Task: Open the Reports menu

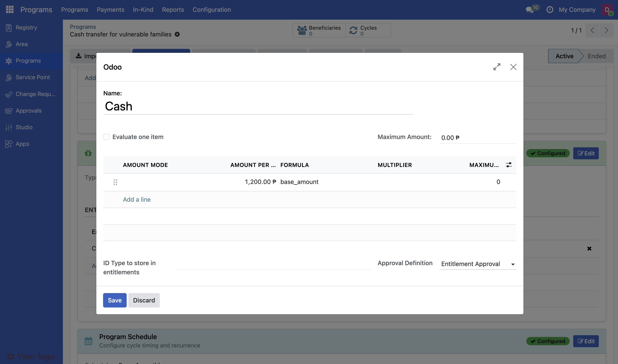Action: [173, 10]
